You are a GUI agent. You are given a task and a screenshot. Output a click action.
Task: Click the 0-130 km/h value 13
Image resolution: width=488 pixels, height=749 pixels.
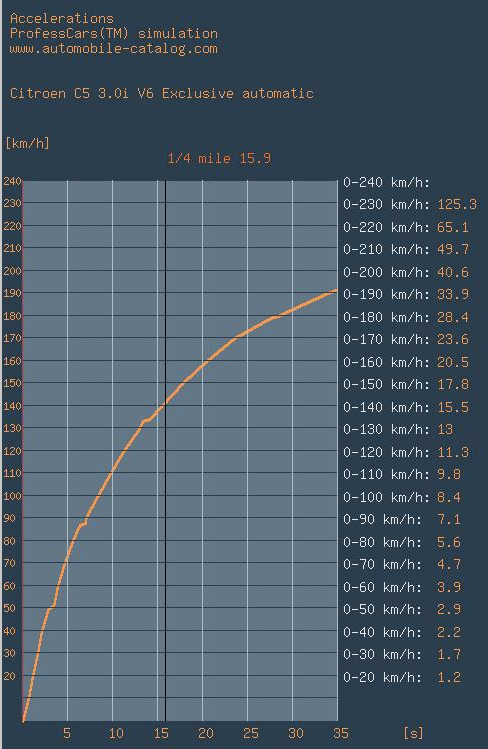coord(445,429)
